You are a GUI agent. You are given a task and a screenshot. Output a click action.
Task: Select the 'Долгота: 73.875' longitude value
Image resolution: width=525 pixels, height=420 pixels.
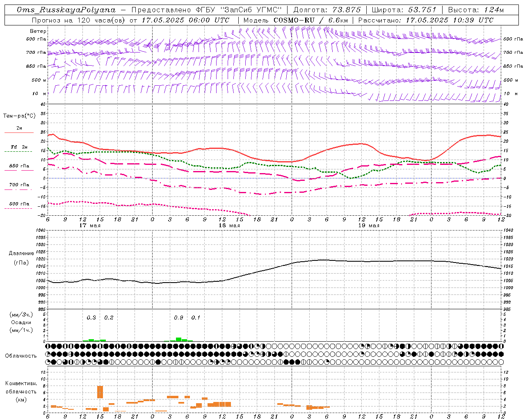(327, 10)
